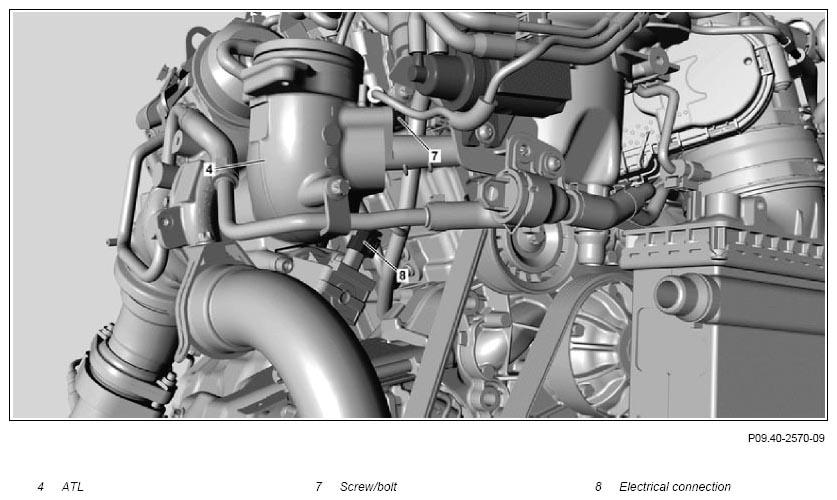Select the legend text 'Electrical connection'
Image resolution: width=837 pixels, height=500 pixels.
[675, 487]
